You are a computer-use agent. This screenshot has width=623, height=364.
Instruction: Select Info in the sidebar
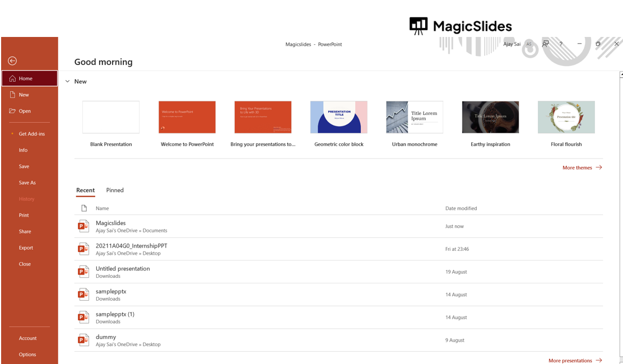[x=30, y=150]
